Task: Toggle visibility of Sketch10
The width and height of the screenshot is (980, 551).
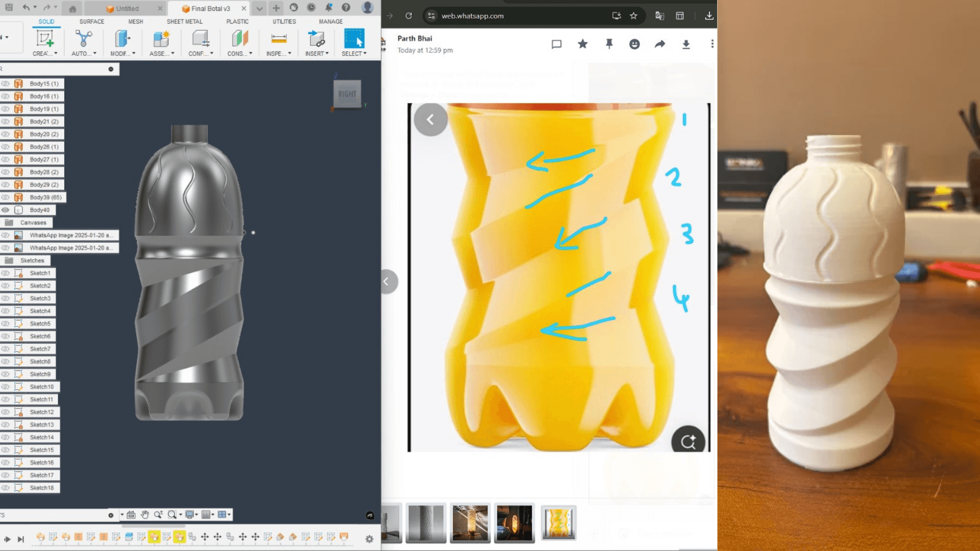Action: 6,387
